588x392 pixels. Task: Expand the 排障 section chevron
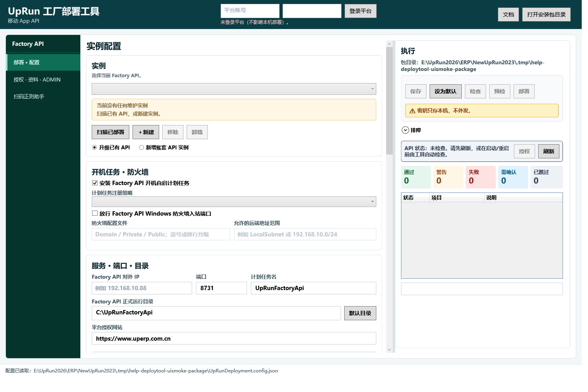point(405,130)
